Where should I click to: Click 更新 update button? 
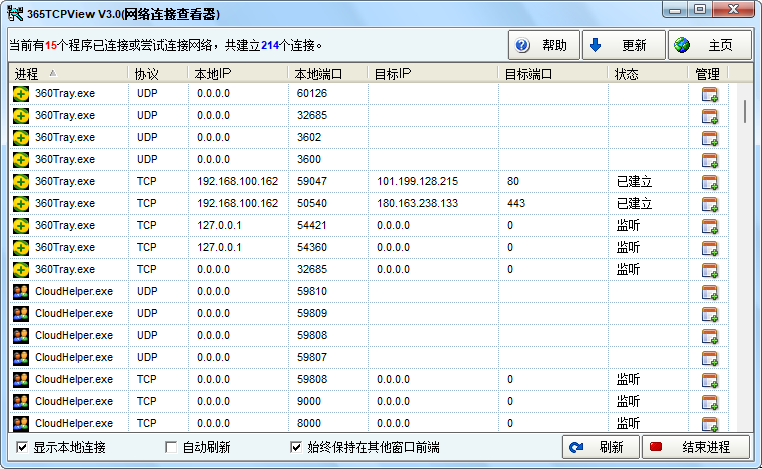[623, 45]
